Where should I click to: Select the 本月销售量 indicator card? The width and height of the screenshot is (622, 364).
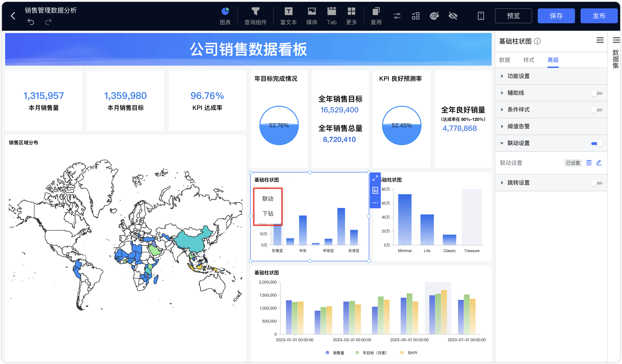click(44, 101)
